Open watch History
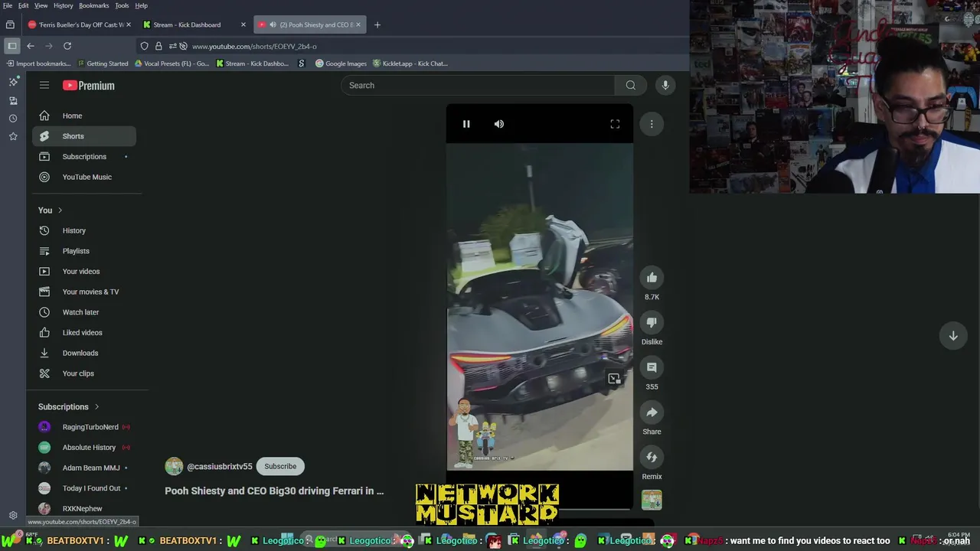The width and height of the screenshot is (980, 551). tap(84, 230)
